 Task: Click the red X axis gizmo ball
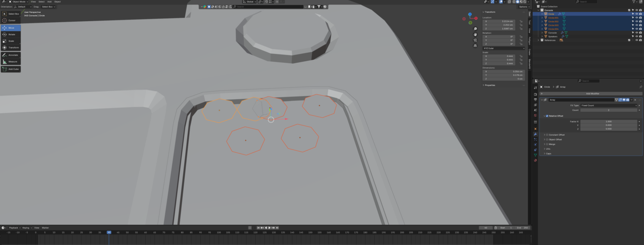pos(475,18)
